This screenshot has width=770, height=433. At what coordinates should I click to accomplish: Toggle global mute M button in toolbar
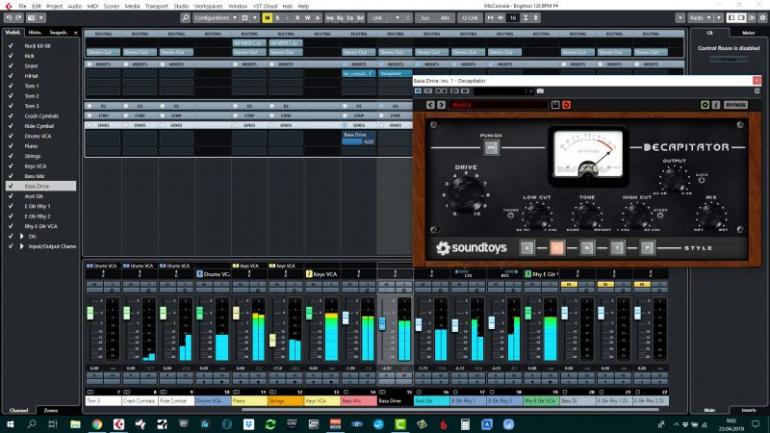[267, 18]
